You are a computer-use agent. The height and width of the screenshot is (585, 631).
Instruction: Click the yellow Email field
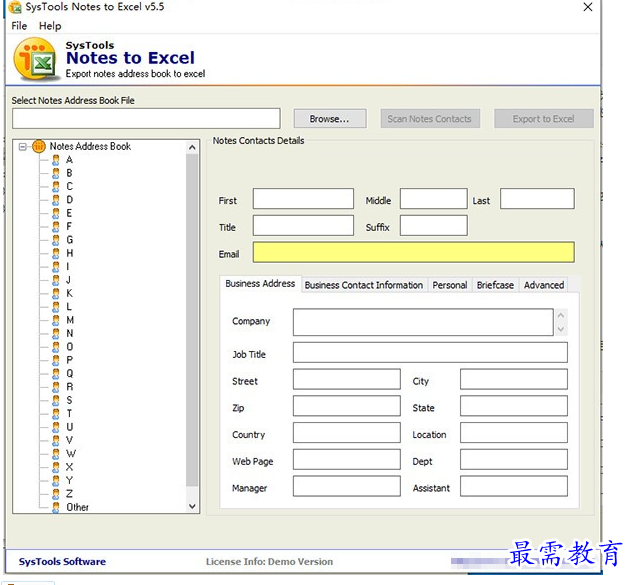pyautogui.click(x=413, y=252)
